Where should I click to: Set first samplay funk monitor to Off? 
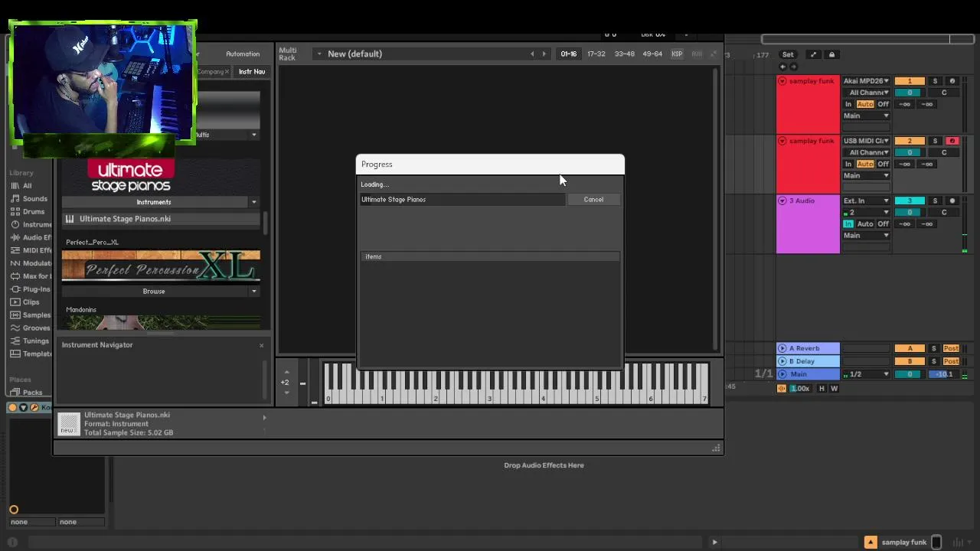[x=883, y=104]
